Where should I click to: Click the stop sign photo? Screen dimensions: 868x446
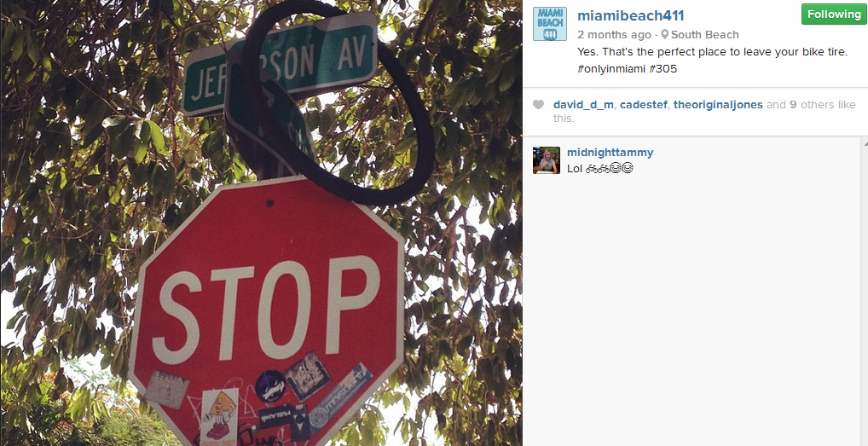(261, 223)
